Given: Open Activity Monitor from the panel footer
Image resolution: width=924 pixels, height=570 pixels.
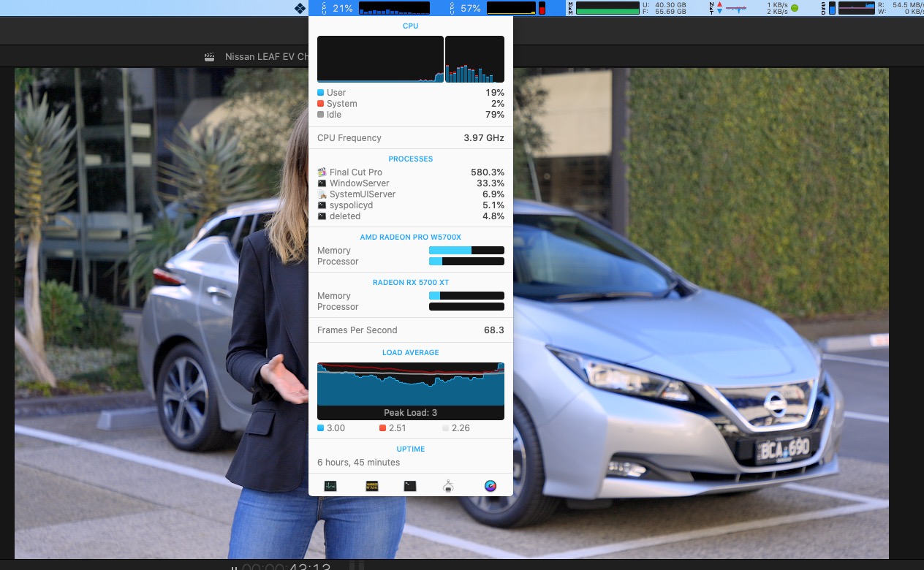Looking at the screenshot, I should [330, 486].
